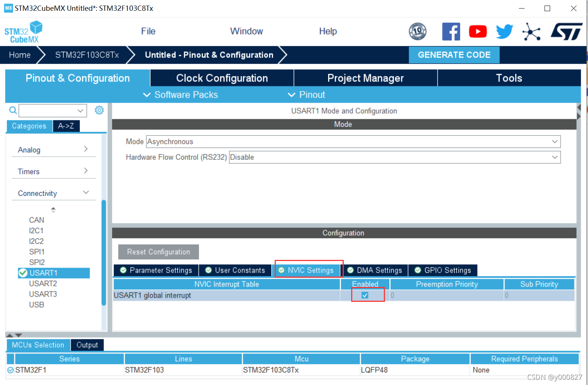
Task: Toggle the bottom panel collapse arrows
Action: pos(14,335)
